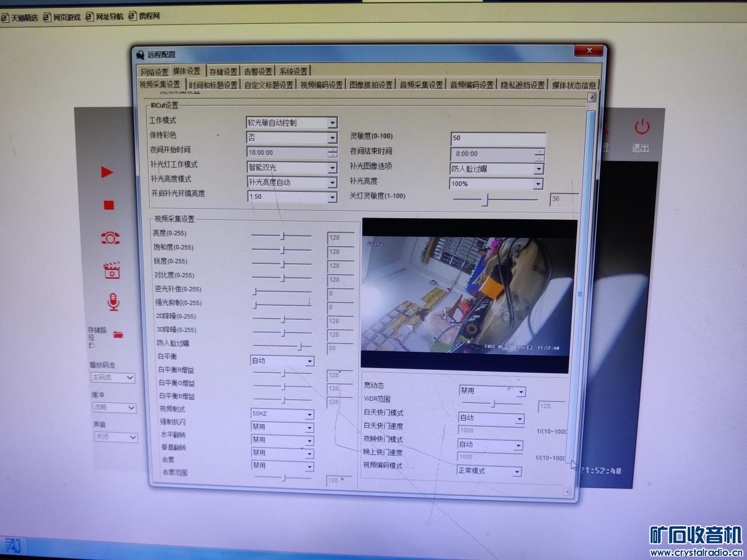Screen dimensions: 747x560
Task: Expand the 白天快门模式 dropdown
Action: point(519,419)
